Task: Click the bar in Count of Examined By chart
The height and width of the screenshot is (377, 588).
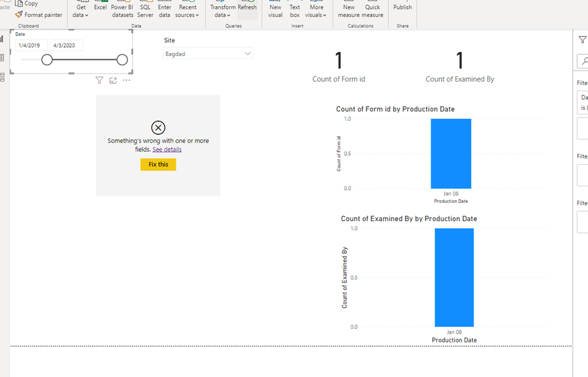Action: click(454, 277)
